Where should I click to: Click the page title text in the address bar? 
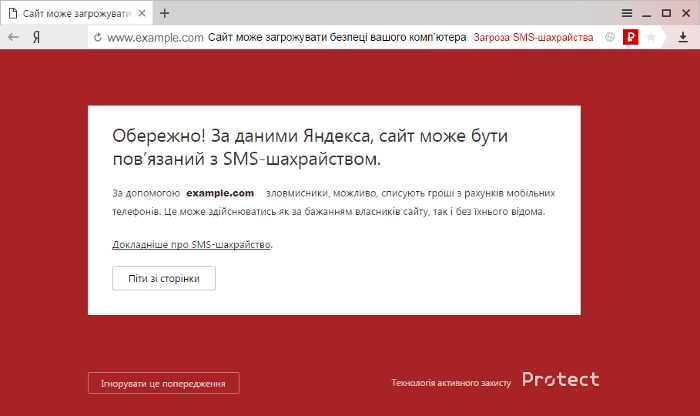click(337, 37)
